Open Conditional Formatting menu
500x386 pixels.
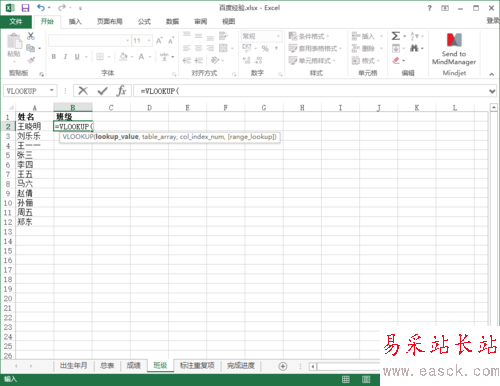(x=309, y=36)
